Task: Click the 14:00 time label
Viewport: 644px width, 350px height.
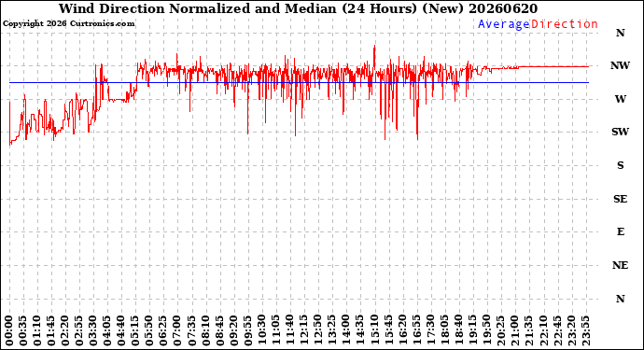Action: (345, 331)
